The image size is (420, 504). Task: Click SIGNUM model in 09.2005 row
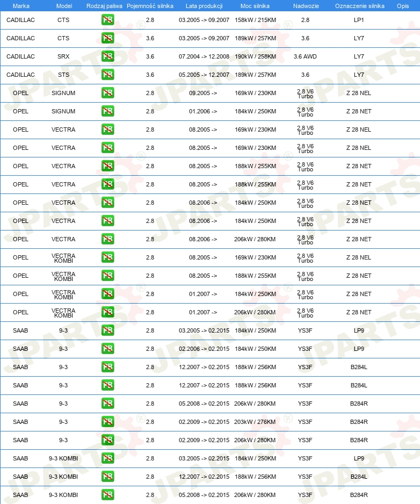tap(63, 93)
